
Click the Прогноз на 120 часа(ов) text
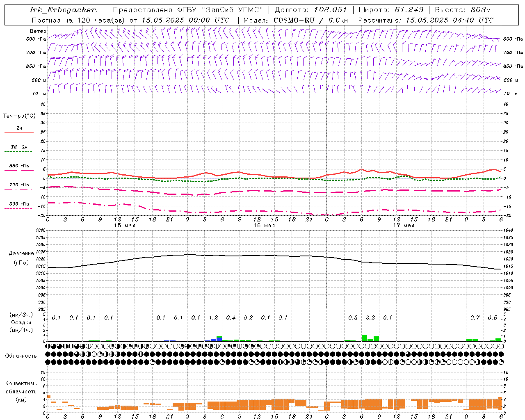click(x=79, y=20)
